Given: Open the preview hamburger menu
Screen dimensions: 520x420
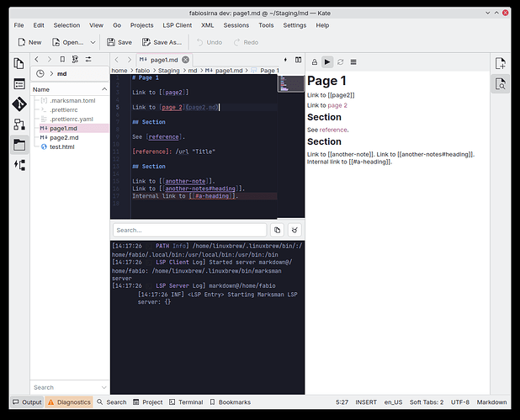Looking at the screenshot, I should [x=353, y=62].
